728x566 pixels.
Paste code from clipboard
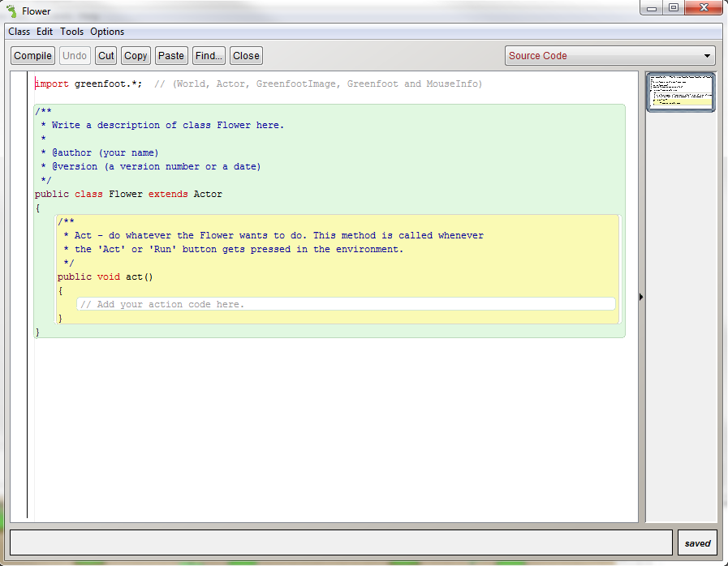(171, 55)
